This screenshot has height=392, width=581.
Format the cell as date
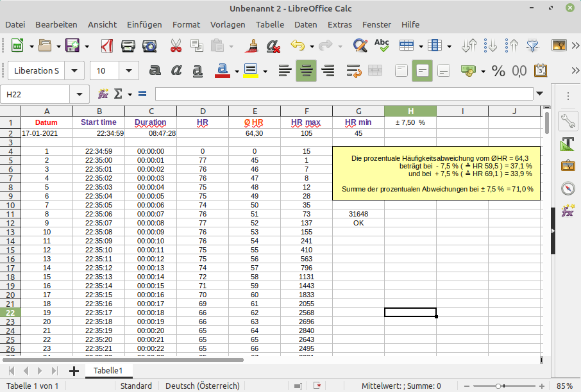point(541,70)
